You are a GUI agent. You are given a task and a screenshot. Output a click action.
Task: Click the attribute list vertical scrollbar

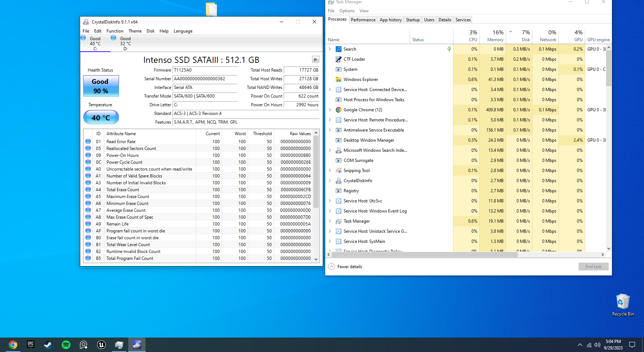tap(316, 172)
